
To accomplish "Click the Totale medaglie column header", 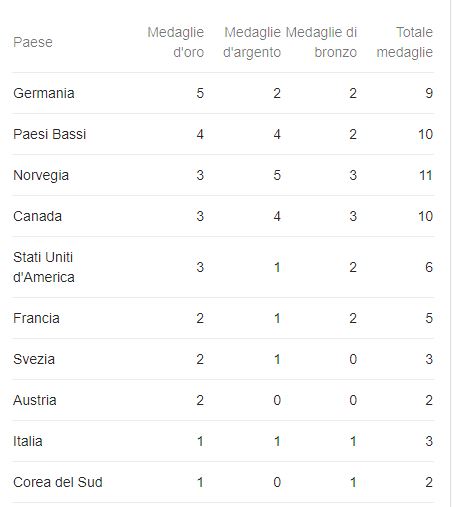I will [x=405, y=42].
